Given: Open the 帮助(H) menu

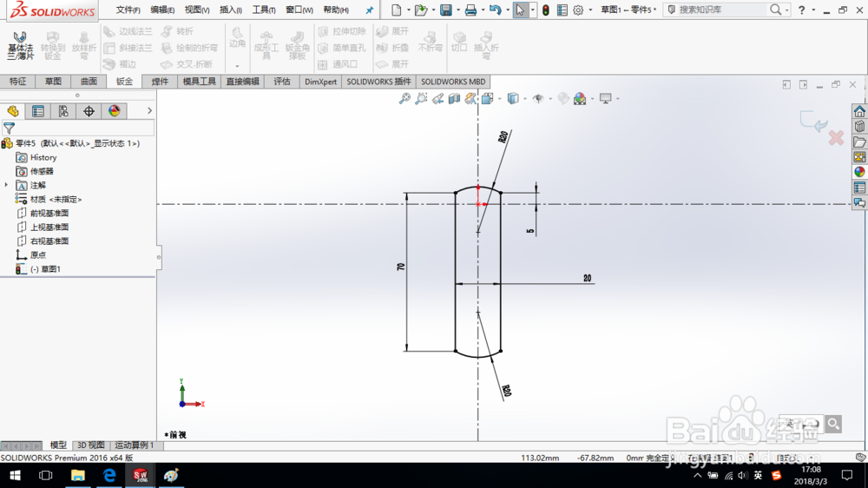Looking at the screenshot, I should [x=336, y=10].
